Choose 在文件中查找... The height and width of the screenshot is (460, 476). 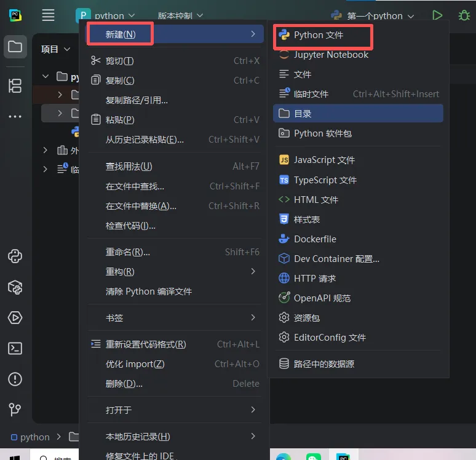pyautogui.click(x=175, y=186)
